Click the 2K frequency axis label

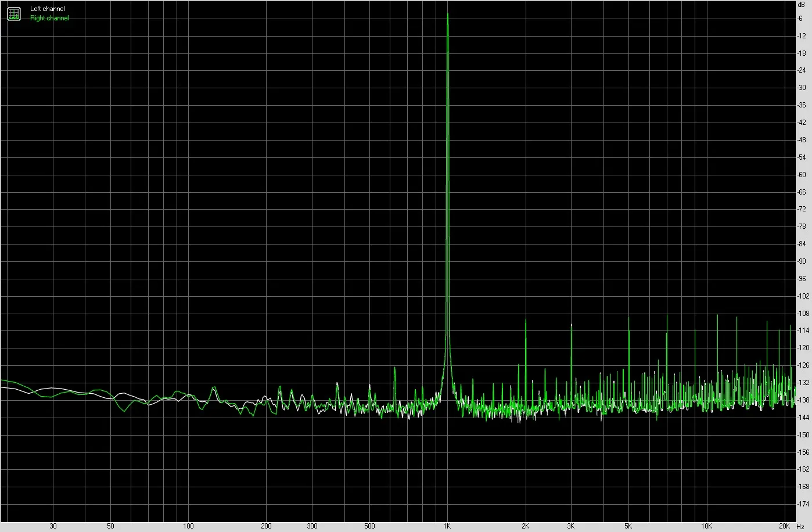tap(525, 526)
